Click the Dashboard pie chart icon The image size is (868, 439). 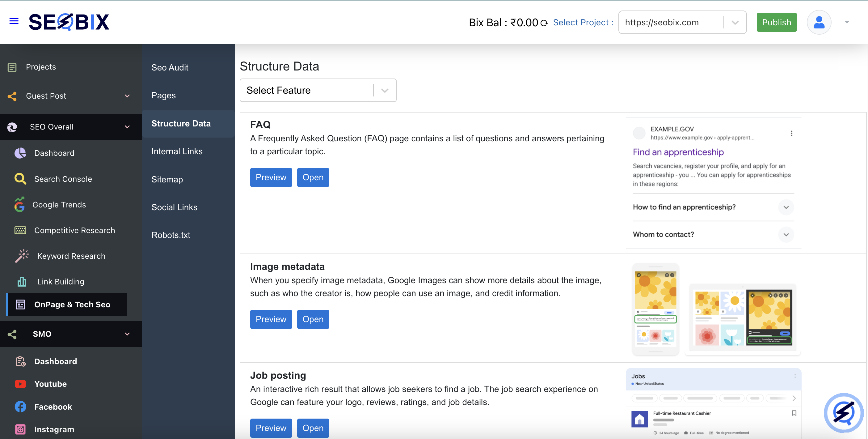[20, 153]
